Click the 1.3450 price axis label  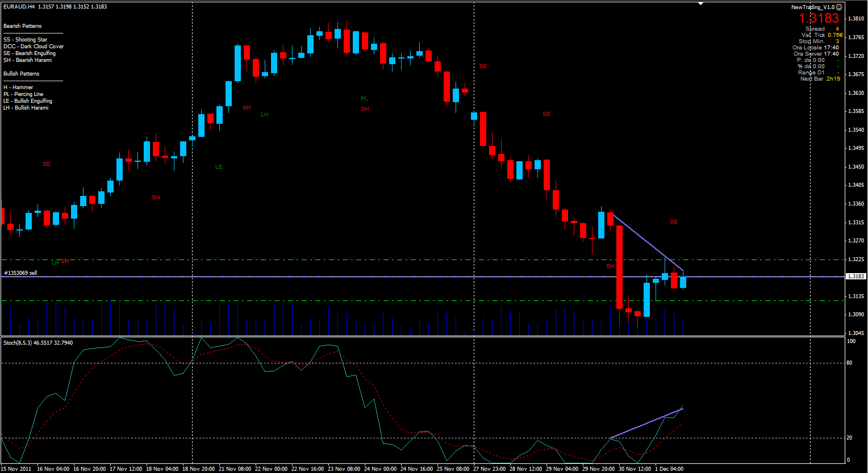click(x=856, y=167)
